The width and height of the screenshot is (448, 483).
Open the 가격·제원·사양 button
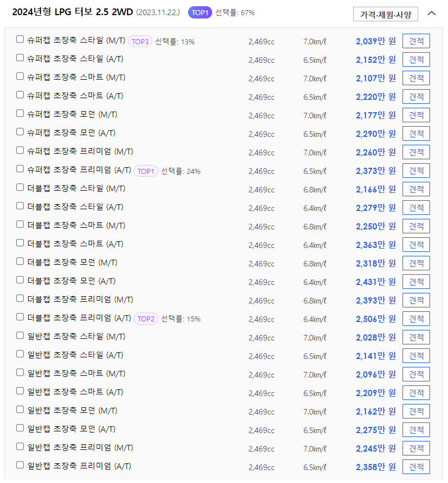386,14
